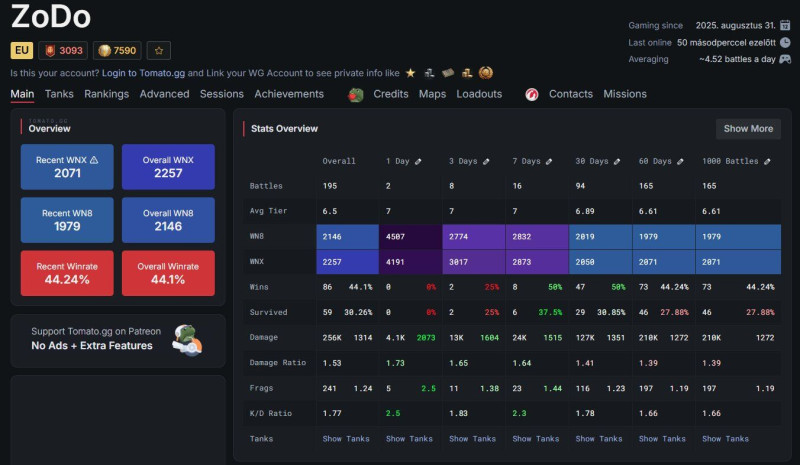Click the tomato icon beside Credits
Screen dimensions: 800x465
coord(356,94)
